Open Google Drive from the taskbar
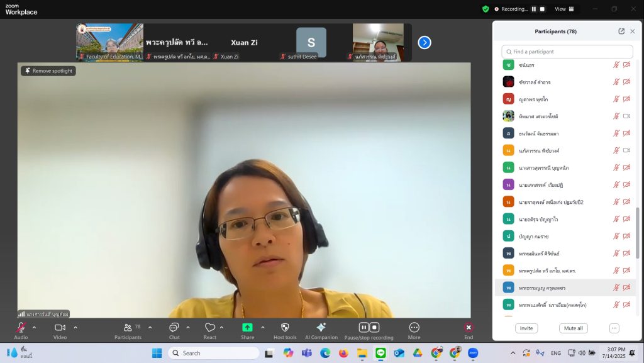This screenshot has width=644, height=363. click(x=418, y=353)
